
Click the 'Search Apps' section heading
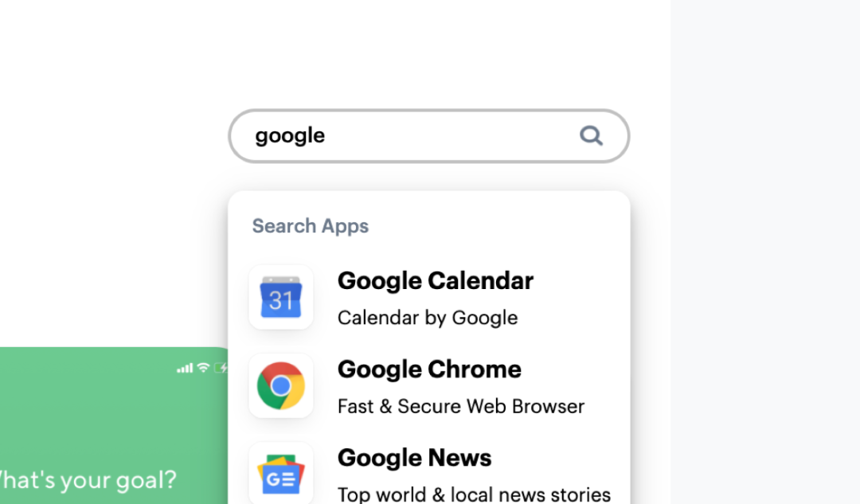[311, 226]
